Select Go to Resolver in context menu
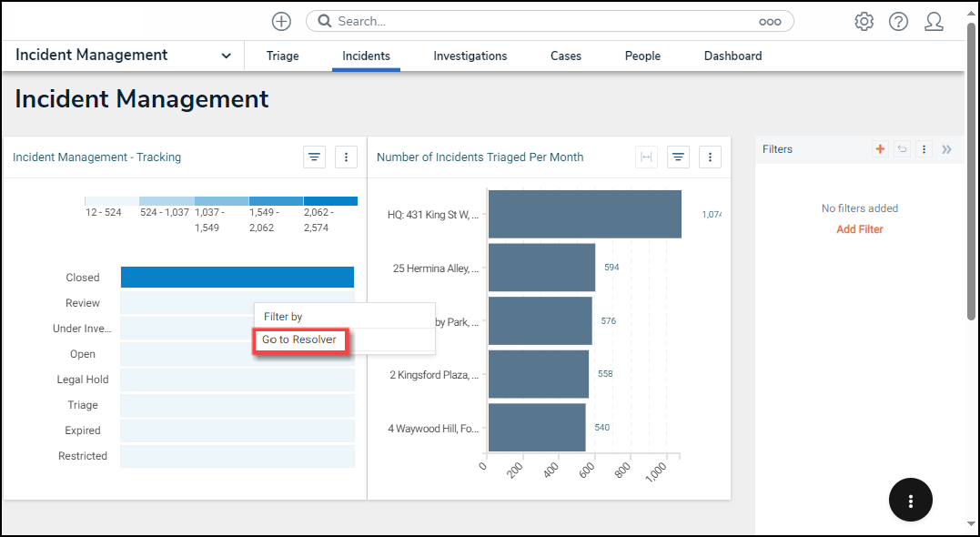Image resolution: width=980 pixels, height=537 pixels. [x=299, y=339]
